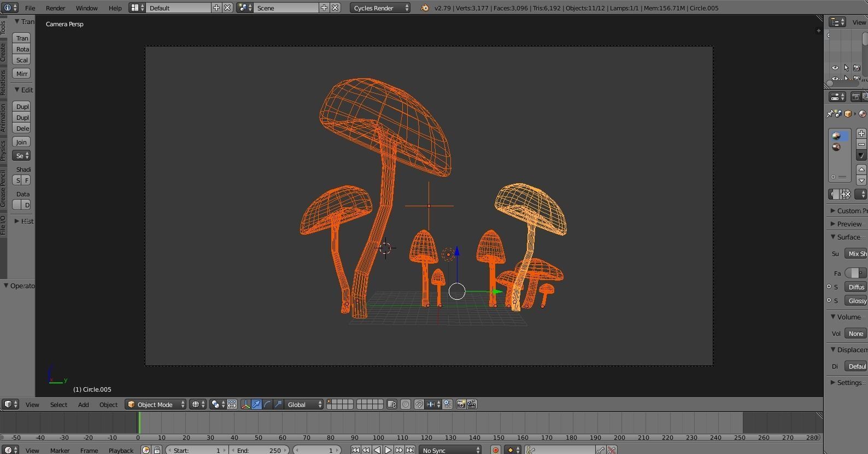Click Scale button in tool shelf
Screen dimensions: 868x454
pyautogui.click(x=22, y=60)
